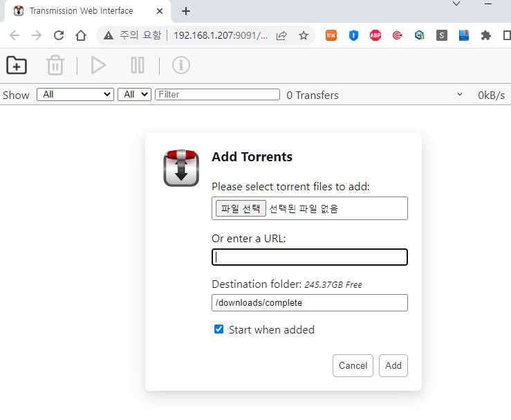This screenshot has width=511, height=420.
Task: Reload the page
Action: (59, 35)
